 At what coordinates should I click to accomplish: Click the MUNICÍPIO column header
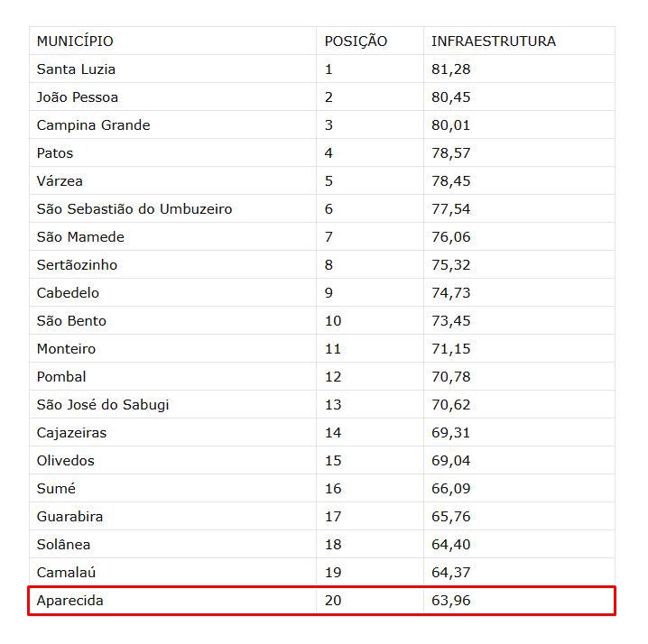[75, 41]
